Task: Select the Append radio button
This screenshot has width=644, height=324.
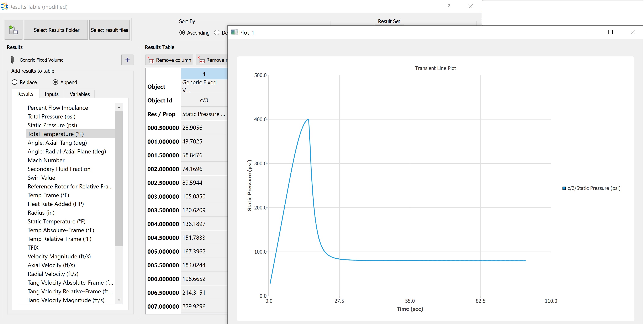Action: coord(55,82)
